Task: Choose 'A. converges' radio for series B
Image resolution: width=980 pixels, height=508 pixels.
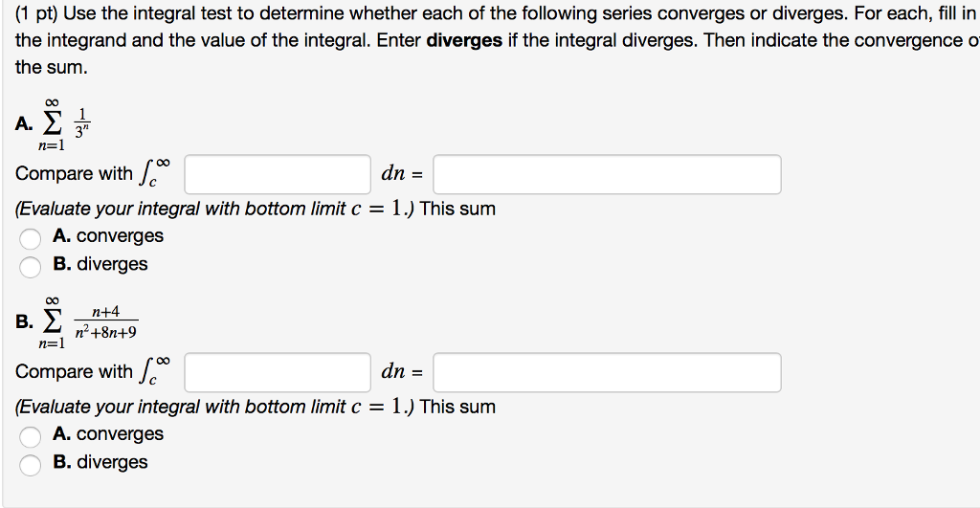Action: pyautogui.click(x=30, y=436)
